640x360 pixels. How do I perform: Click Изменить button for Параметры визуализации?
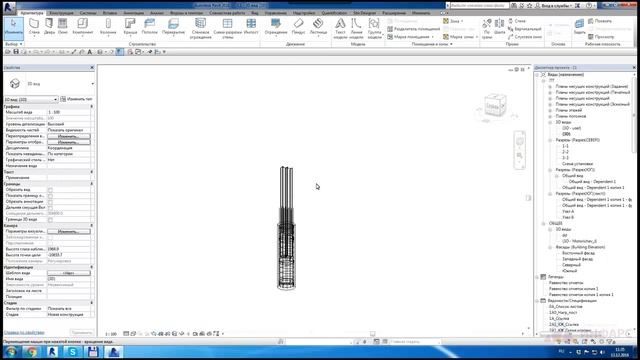click(69, 231)
